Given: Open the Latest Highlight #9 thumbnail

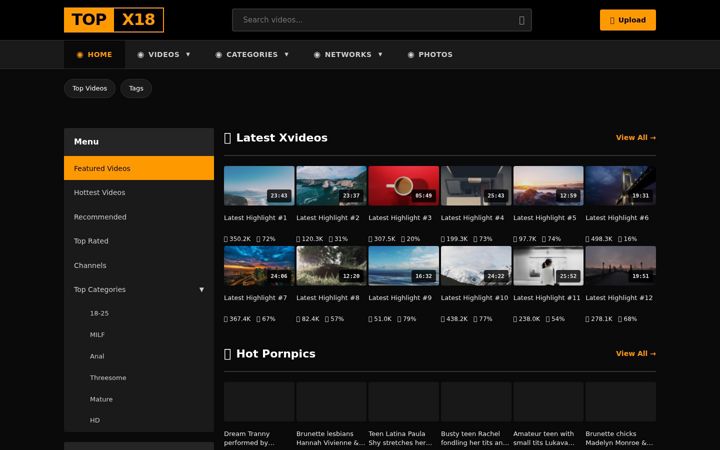Looking at the screenshot, I should 403,265.
